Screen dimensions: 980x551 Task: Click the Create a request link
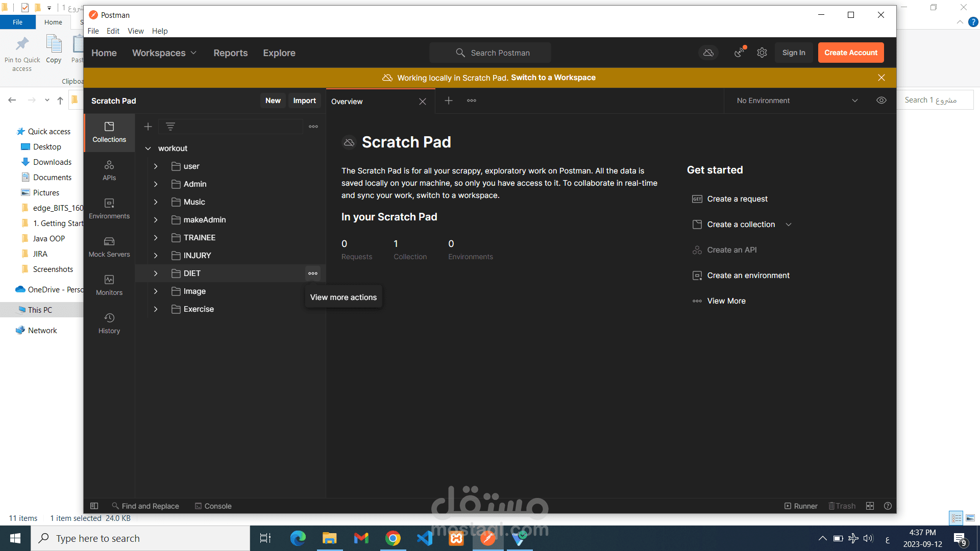[x=738, y=199]
